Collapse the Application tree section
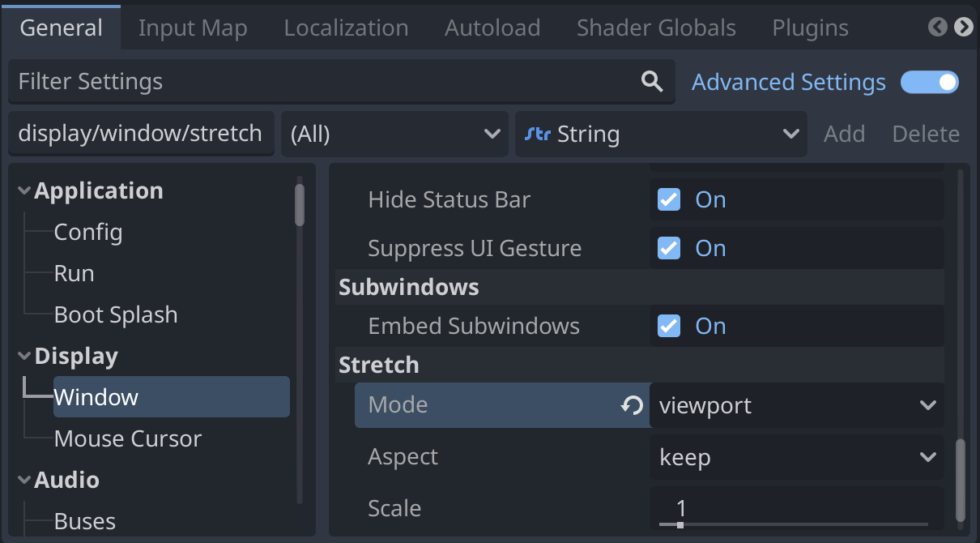 [x=23, y=190]
